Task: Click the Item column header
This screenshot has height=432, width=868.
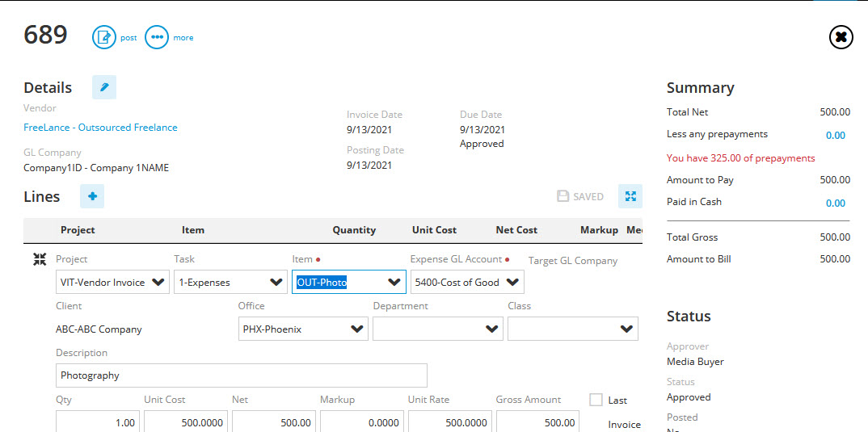Action: (192, 230)
